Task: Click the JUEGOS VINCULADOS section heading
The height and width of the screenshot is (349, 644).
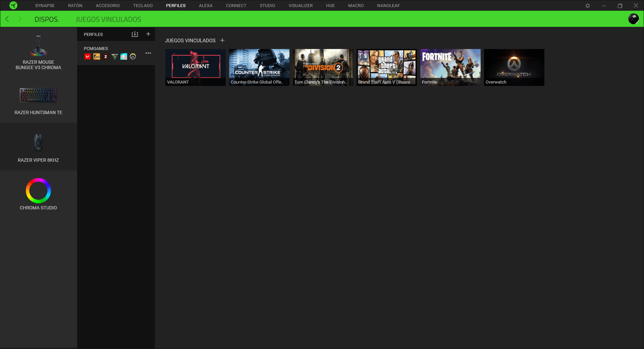Action: (x=190, y=41)
